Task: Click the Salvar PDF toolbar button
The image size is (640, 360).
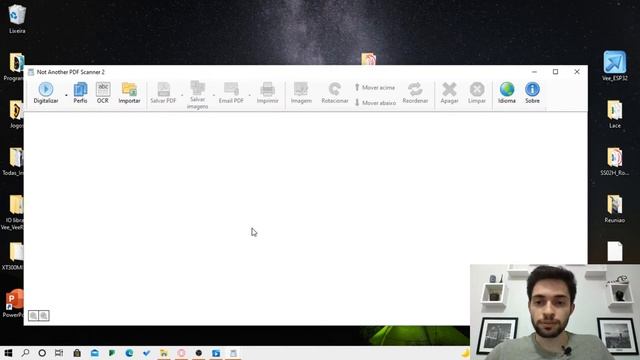Action: tap(163, 93)
